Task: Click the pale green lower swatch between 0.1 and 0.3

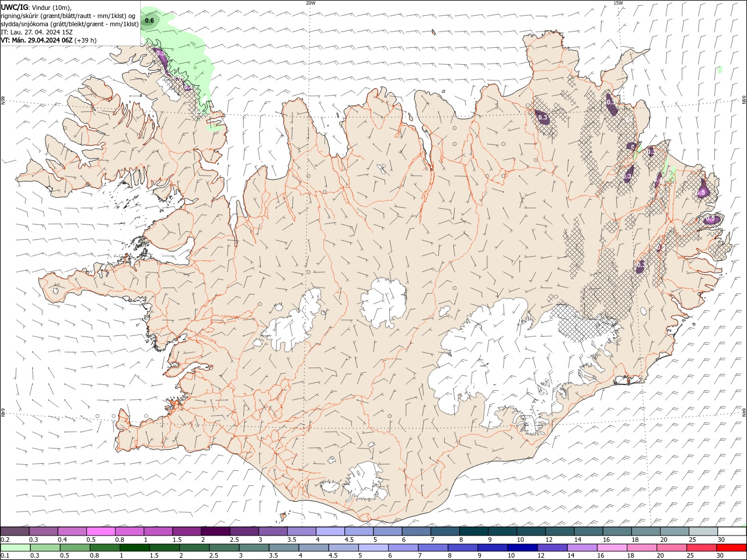Action: pyautogui.click(x=15, y=548)
